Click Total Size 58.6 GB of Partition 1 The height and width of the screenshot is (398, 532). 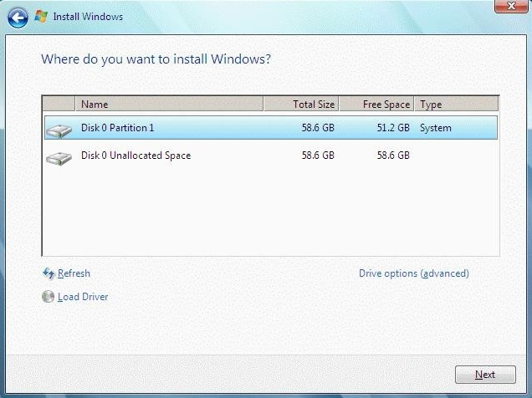tap(318, 128)
